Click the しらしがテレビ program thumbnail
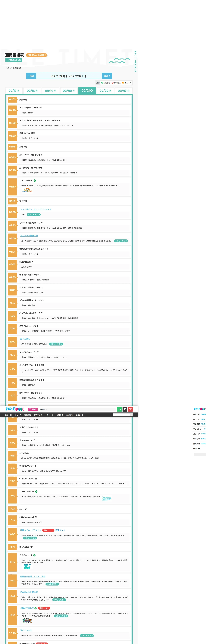 pyautogui.click(x=27, y=191)
